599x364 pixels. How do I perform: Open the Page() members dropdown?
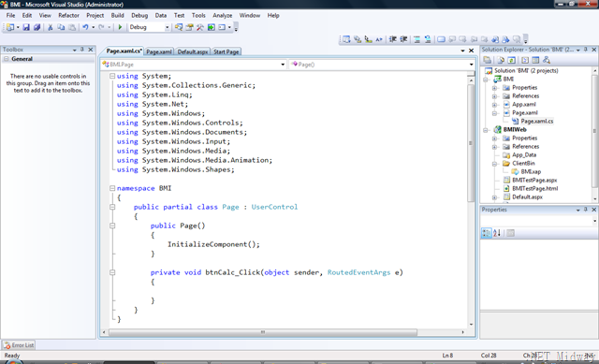[471, 65]
